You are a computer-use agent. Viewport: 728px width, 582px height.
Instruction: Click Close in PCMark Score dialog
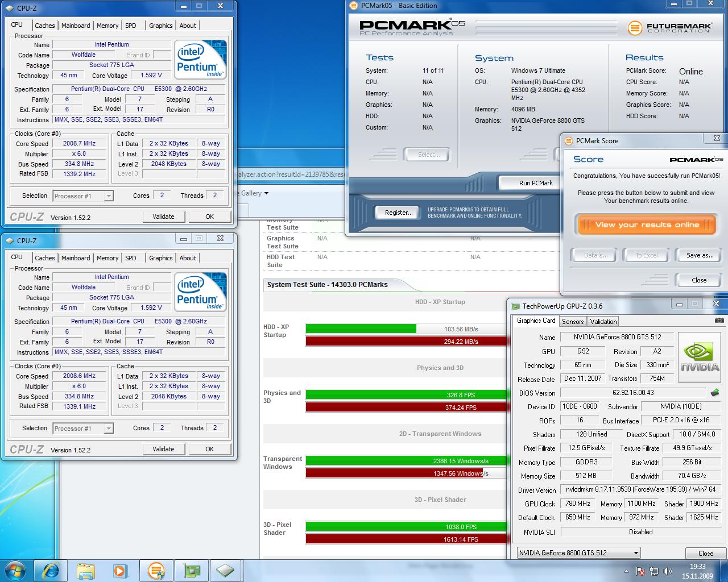click(699, 280)
